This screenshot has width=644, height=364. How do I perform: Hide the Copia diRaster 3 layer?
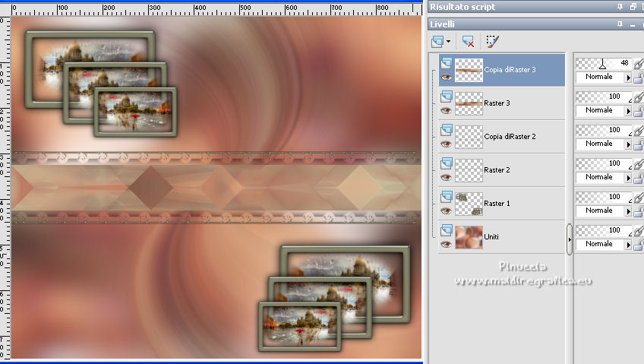pos(446,78)
